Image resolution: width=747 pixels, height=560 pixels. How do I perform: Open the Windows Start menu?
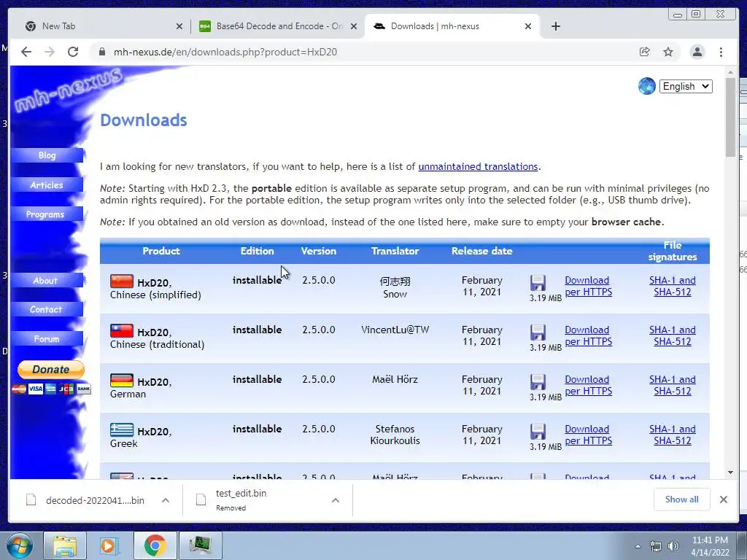19,545
